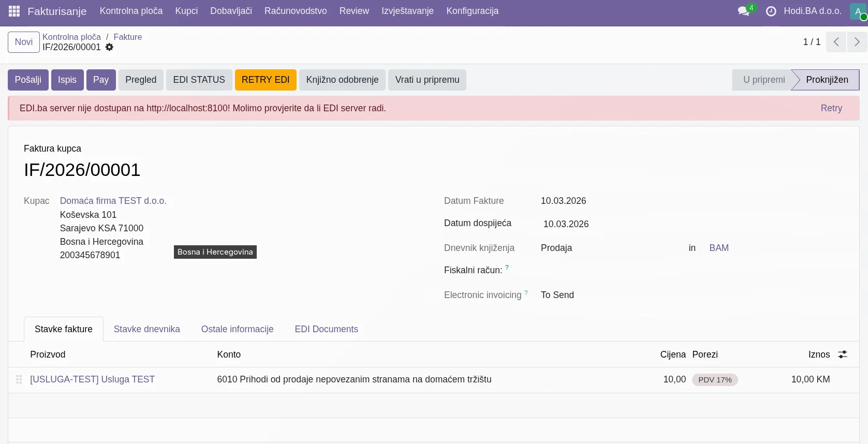This screenshot has width=868, height=444.
Task: Open the gear actions menu beside IF/2026/00001
Action: point(109,47)
